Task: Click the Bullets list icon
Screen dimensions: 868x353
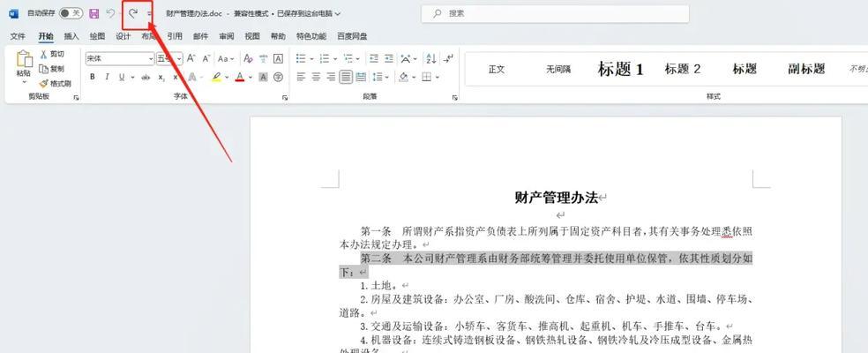Action: click(301, 58)
